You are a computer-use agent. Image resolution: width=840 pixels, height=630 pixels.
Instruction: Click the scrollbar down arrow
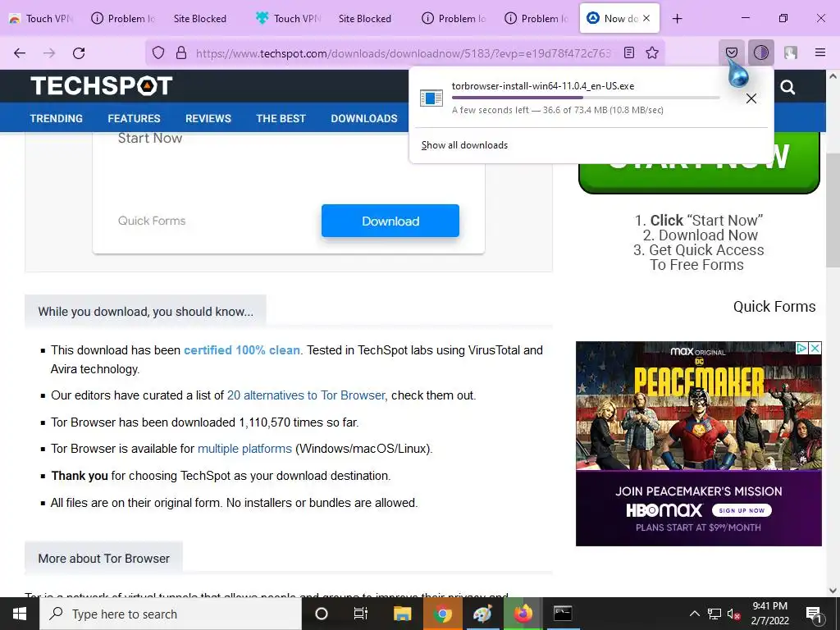[x=833, y=591]
